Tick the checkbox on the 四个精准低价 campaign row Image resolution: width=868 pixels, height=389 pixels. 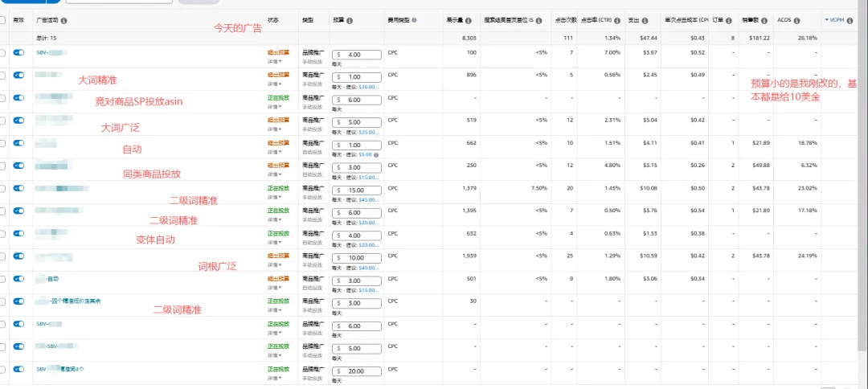point(2,302)
